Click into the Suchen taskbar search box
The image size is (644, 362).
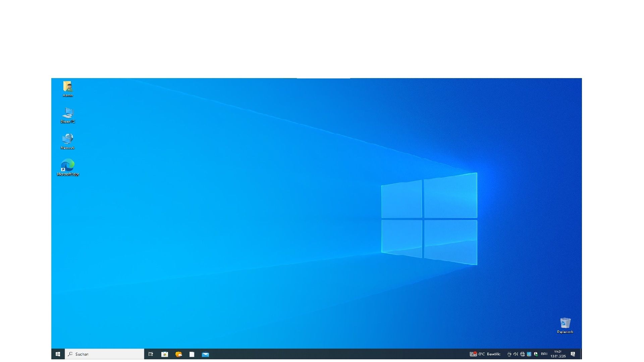pyautogui.click(x=104, y=354)
